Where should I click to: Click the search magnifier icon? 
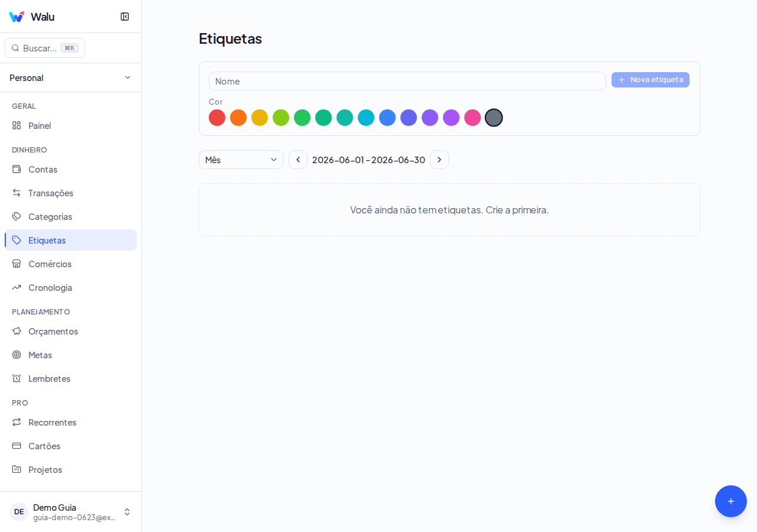pos(15,48)
